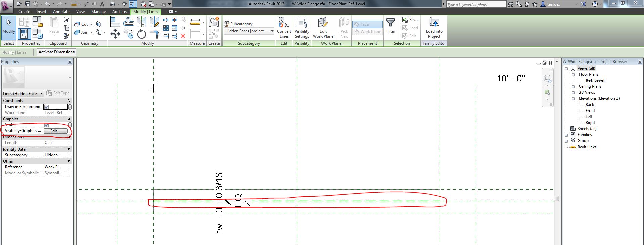Open Visibility Settings tool
The width and height of the screenshot is (644, 245).
302,28
